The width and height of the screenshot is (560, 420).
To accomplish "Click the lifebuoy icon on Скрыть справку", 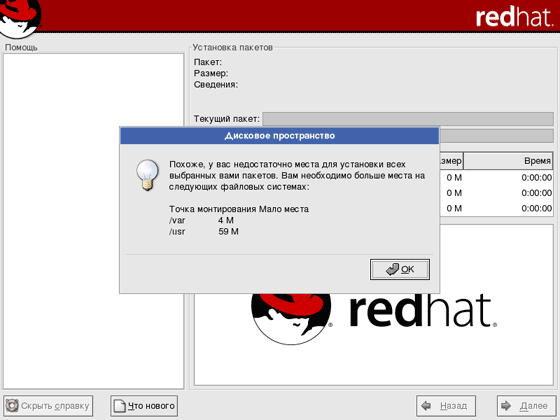I will tap(12, 406).
